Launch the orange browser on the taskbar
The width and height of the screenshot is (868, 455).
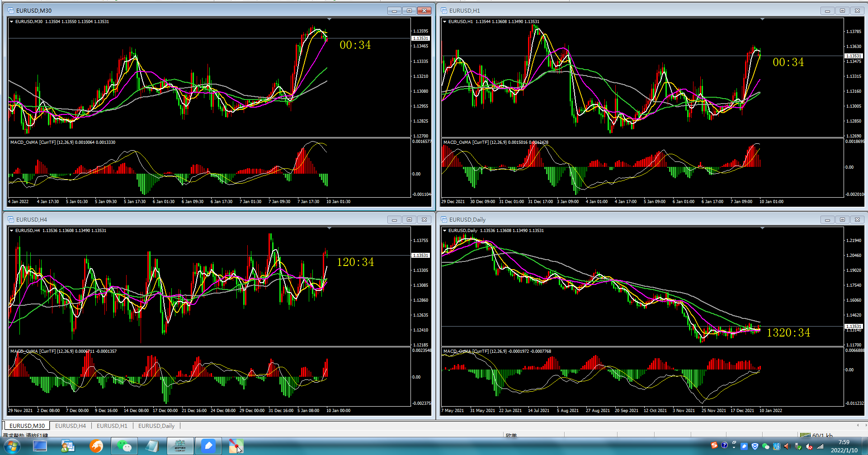coord(96,446)
